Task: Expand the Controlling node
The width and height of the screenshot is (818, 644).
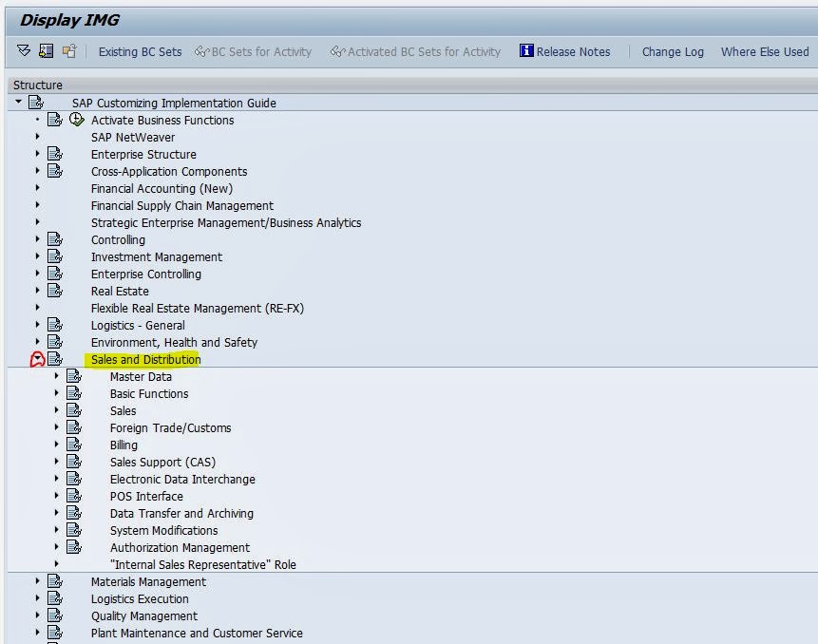Action: click(x=37, y=239)
